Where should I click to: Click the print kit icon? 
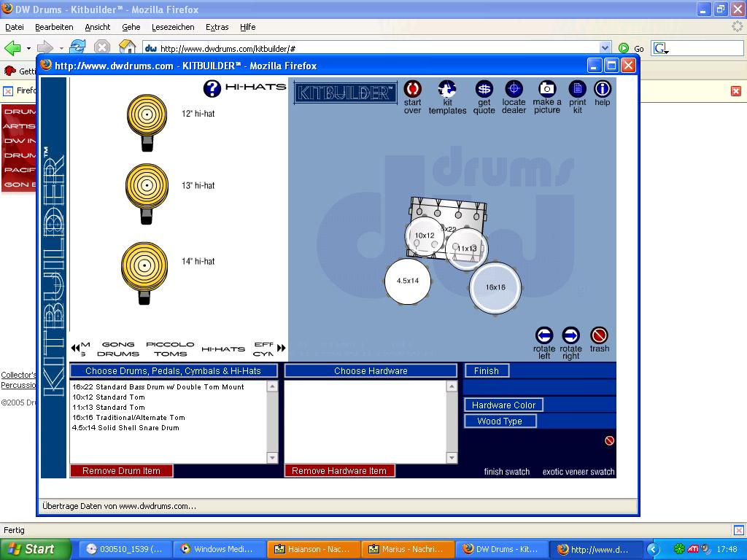(x=578, y=89)
